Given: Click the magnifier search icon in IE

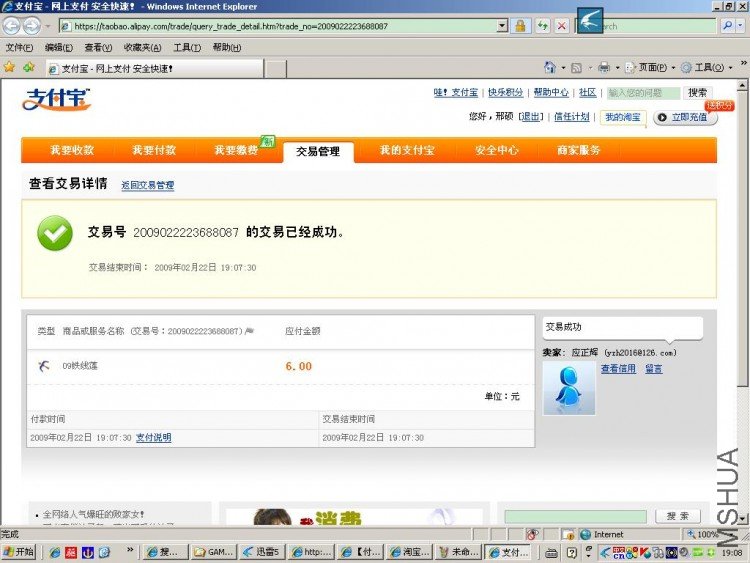Looking at the screenshot, I should click(727, 26).
